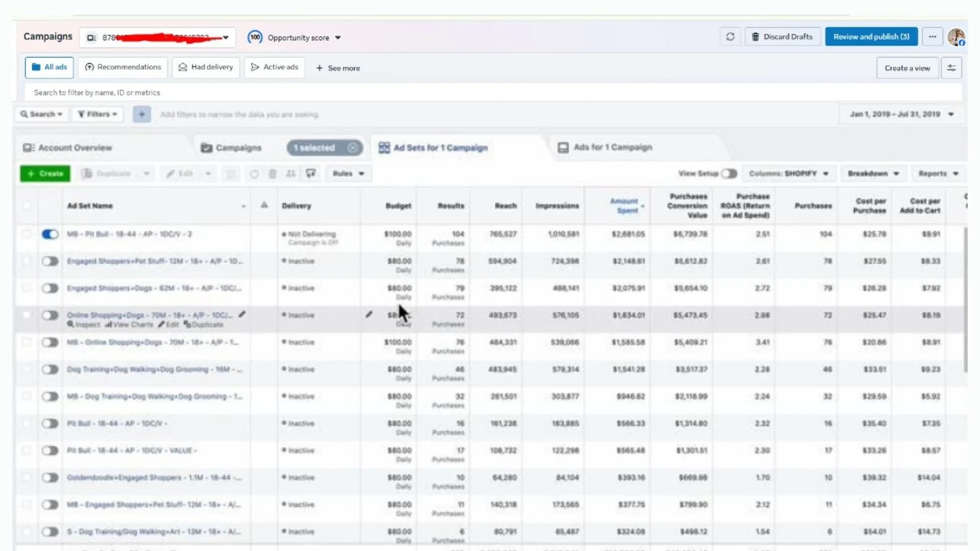This screenshot has width=980, height=551.
Task: Open the date range Jan 1 - Jul 31 dropdown
Action: pos(902,114)
